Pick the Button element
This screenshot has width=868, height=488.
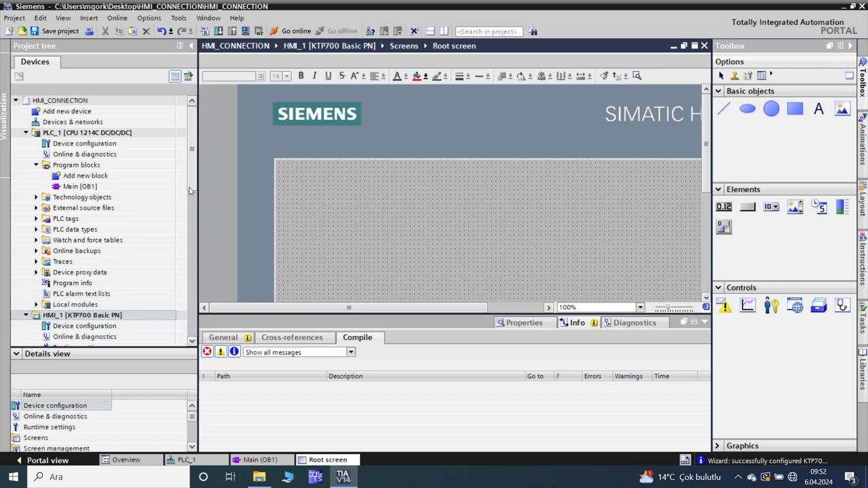[747, 207]
